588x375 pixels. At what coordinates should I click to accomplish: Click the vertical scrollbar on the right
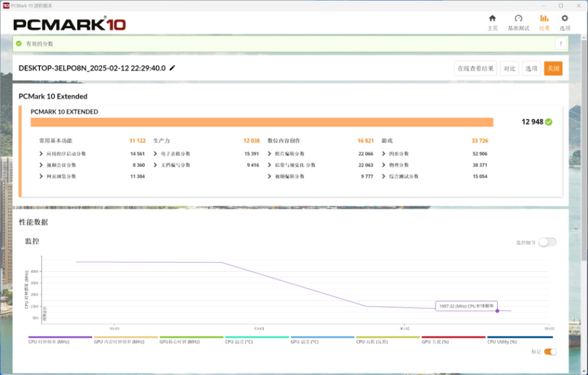584,150
